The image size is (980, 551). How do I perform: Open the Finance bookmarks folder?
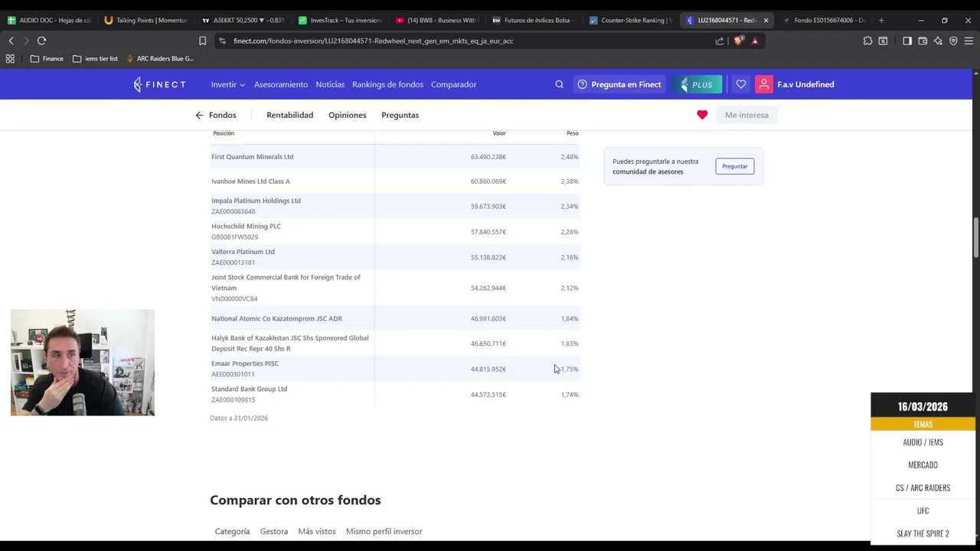point(47,58)
